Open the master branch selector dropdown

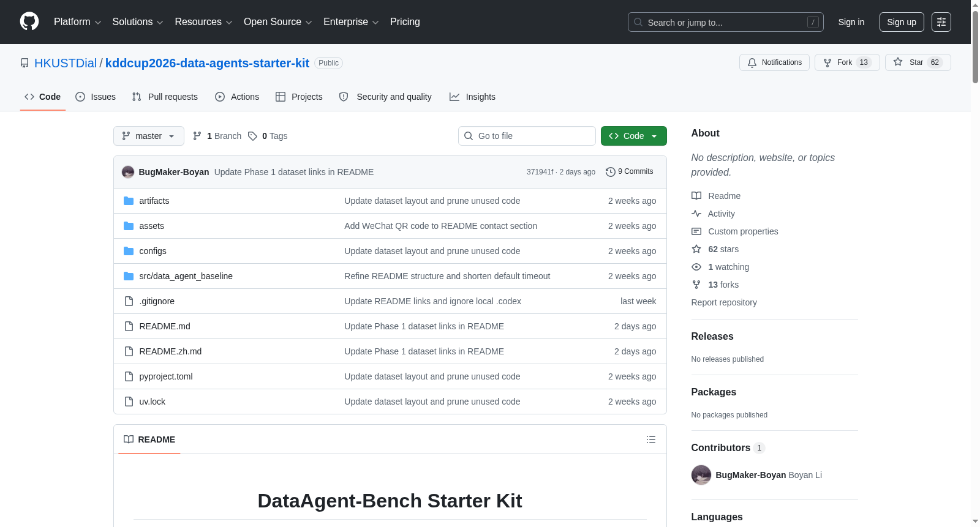pyautogui.click(x=149, y=136)
